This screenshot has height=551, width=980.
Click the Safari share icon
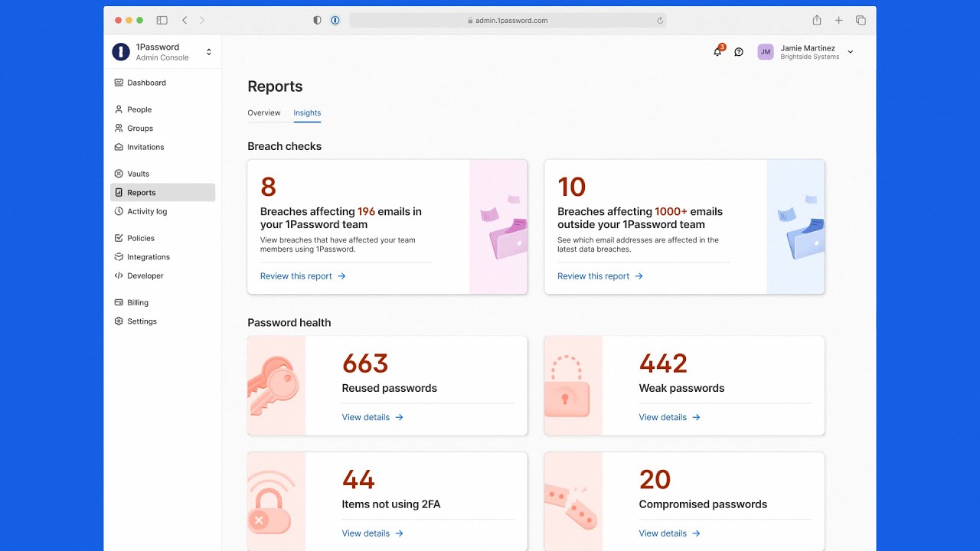coord(817,20)
